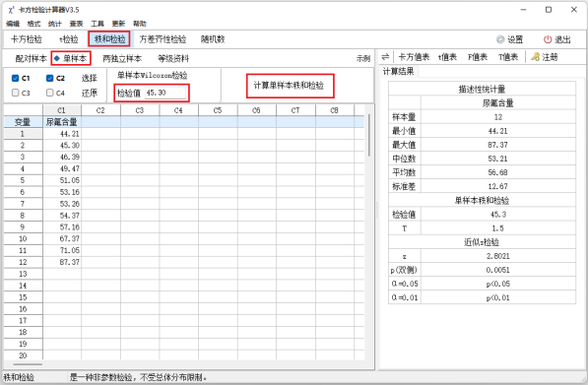
Task: Click the T statistic value 1.5
Action: 498,228
